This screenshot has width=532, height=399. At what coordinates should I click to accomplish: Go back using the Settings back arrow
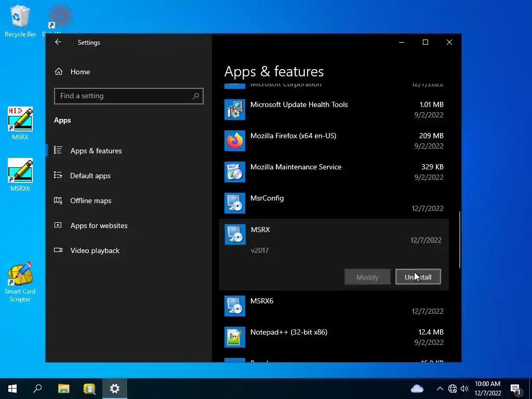[x=58, y=42]
